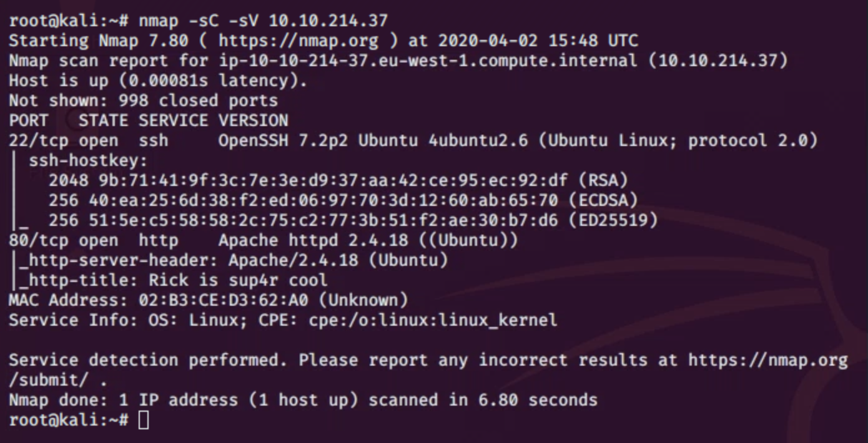
Task: Click the IP address 10.10.214.37 in the command
Action: coord(328,21)
